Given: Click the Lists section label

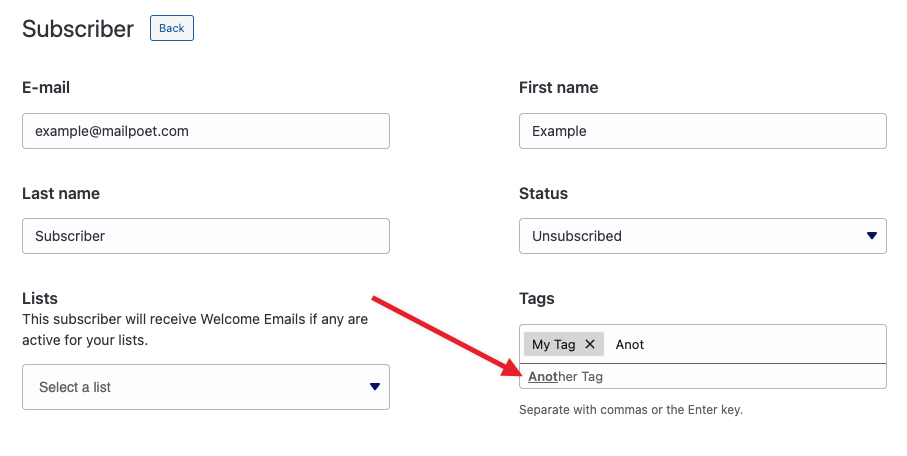Looking at the screenshot, I should point(40,298).
